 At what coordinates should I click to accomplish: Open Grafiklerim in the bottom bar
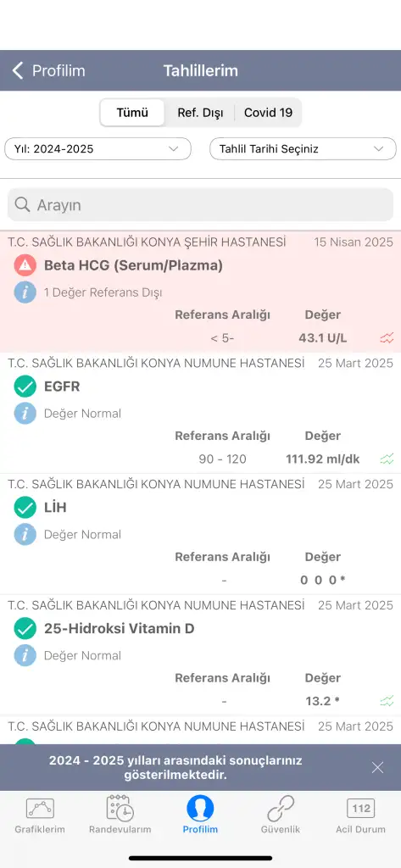point(40,815)
